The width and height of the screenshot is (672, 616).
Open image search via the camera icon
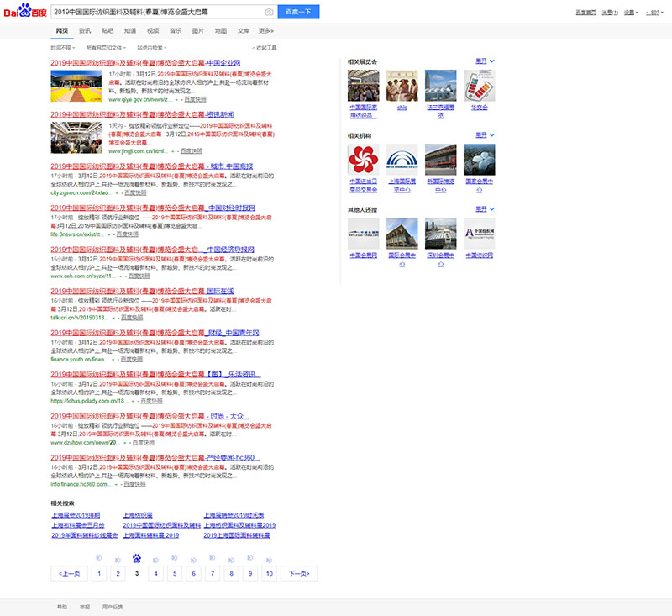coord(269,12)
